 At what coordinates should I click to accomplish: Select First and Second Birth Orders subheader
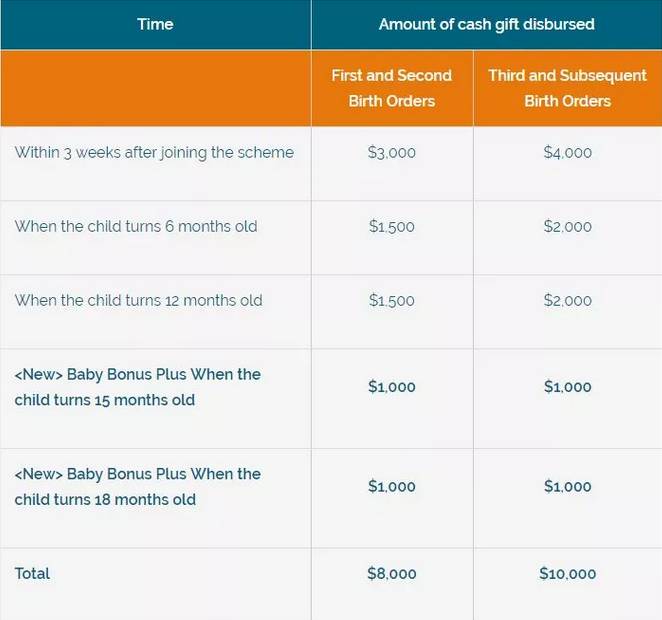pos(392,88)
